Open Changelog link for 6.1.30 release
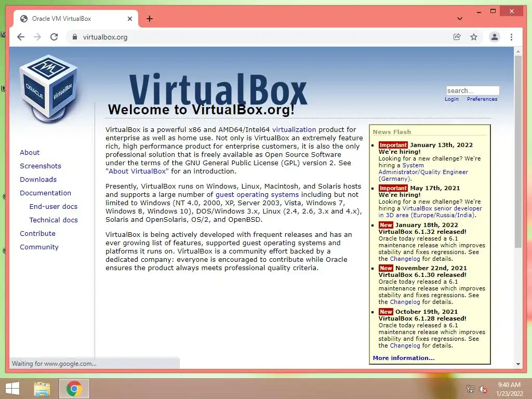532x399 pixels. tap(405, 302)
